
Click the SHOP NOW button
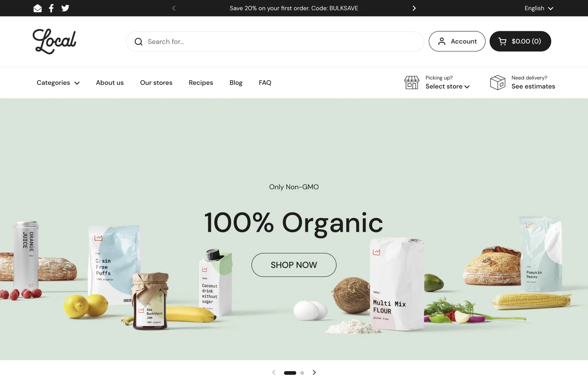[x=294, y=264]
